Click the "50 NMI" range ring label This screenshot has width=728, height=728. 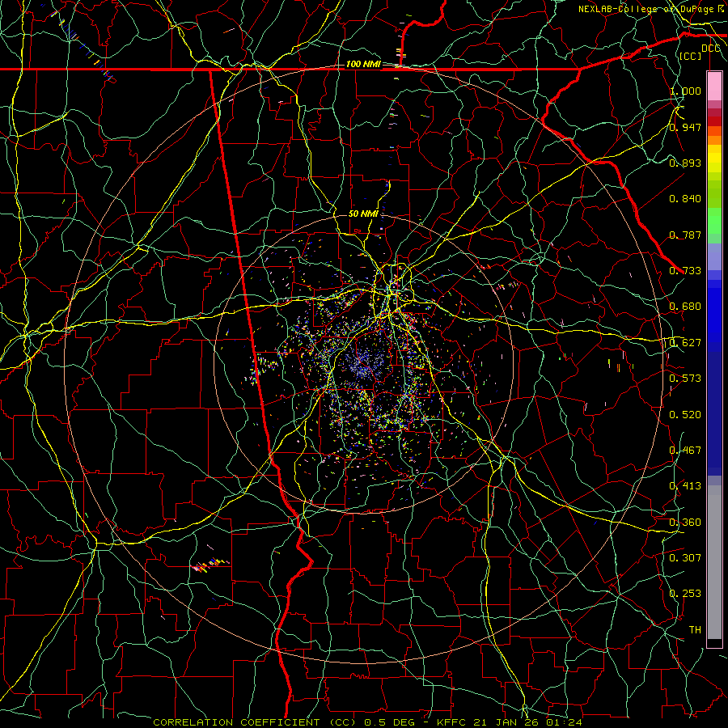click(363, 214)
